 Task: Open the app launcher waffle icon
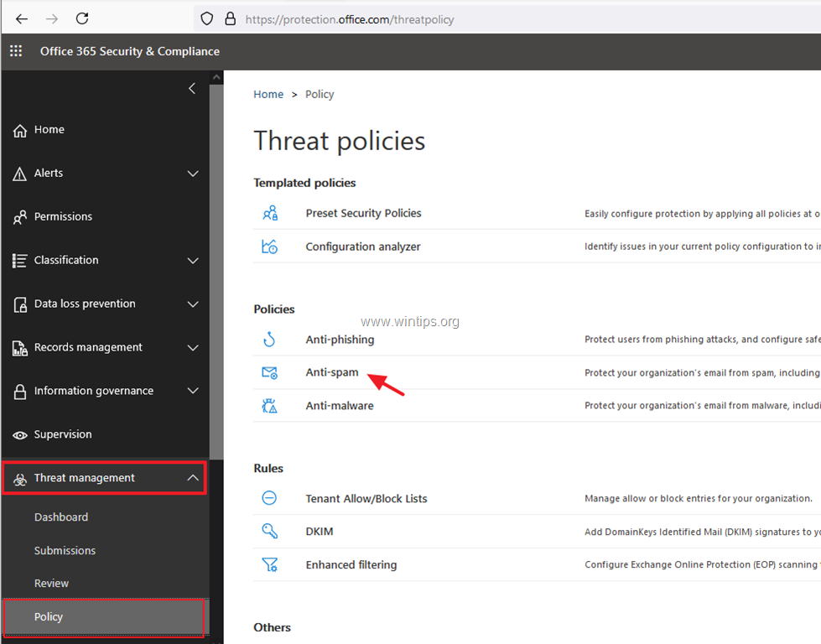(16, 51)
